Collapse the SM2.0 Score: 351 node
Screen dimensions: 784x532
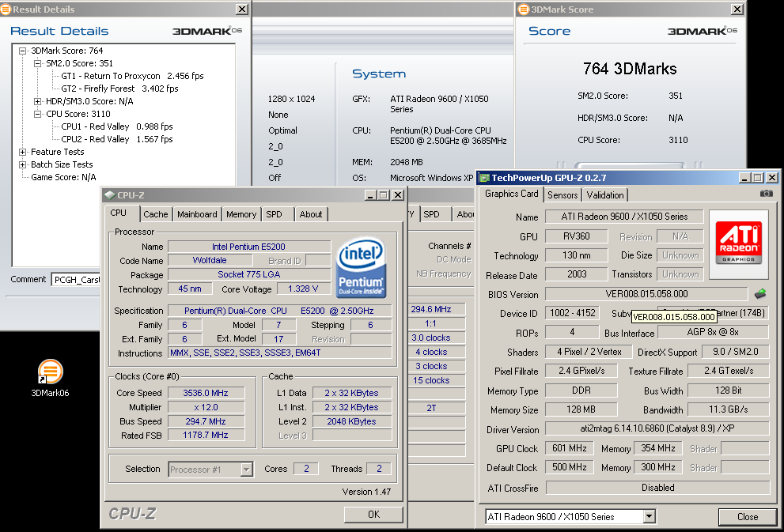point(37,63)
